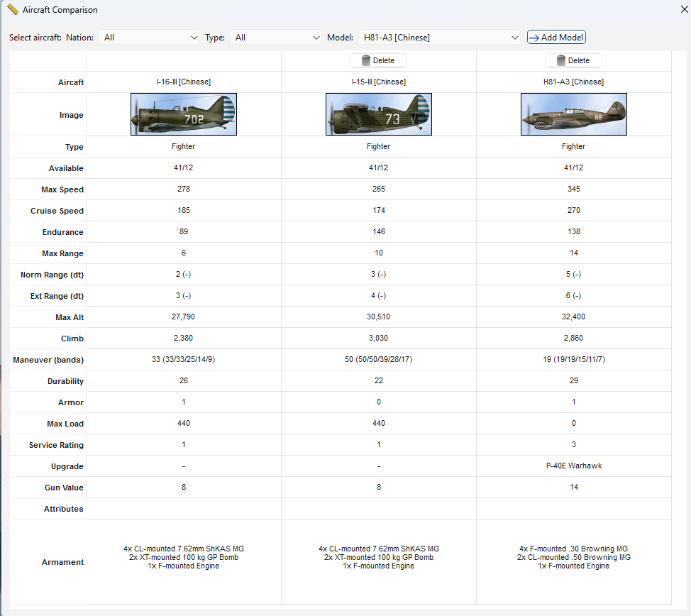
Task: Click the Gun Value row label
Action: click(64, 488)
